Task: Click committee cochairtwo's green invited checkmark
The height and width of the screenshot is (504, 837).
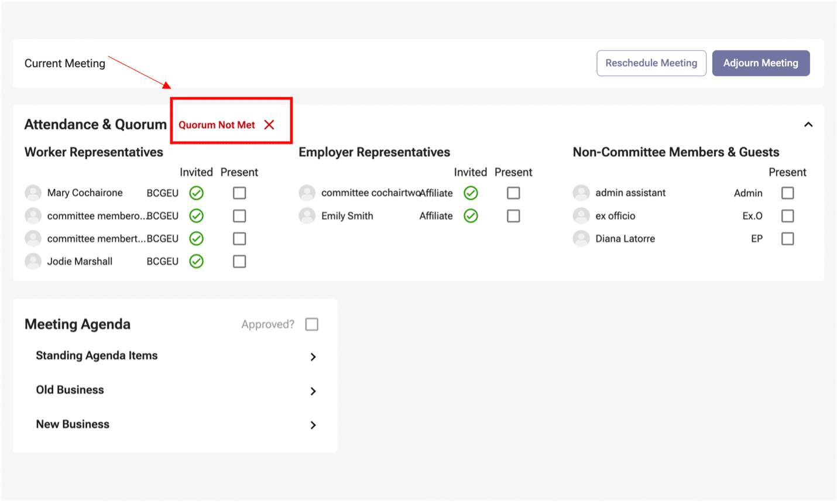Action: pyautogui.click(x=471, y=193)
